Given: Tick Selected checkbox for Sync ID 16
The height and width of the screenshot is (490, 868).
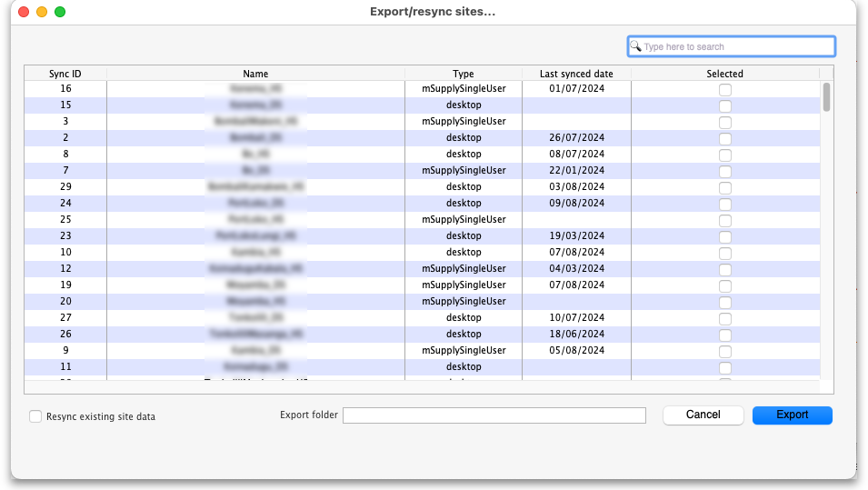Looking at the screenshot, I should click(724, 89).
